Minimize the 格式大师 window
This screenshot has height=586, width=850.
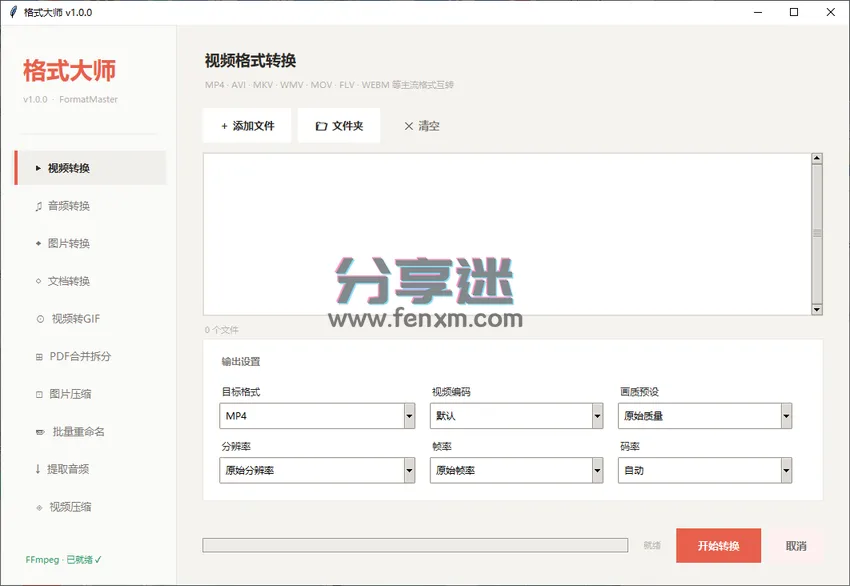tap(758, 12)
